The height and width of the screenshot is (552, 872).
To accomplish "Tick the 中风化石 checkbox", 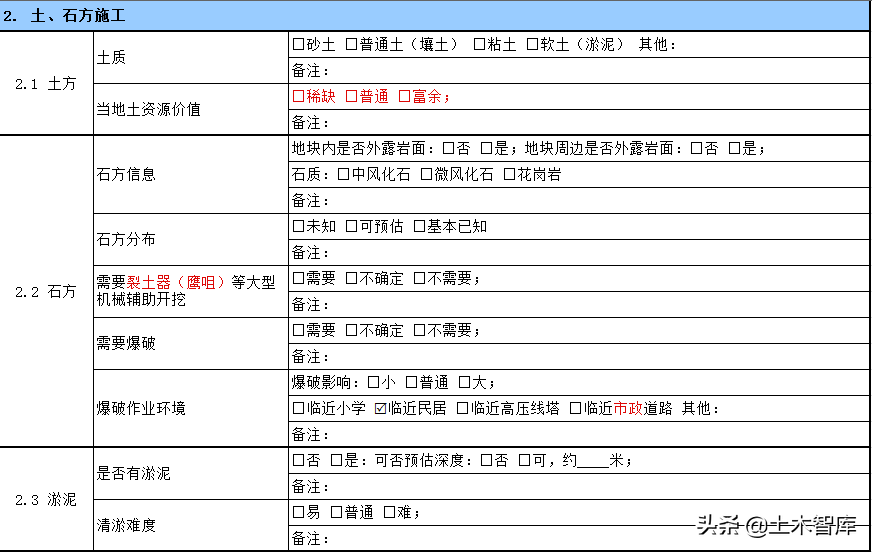I will tap(343, 175).
